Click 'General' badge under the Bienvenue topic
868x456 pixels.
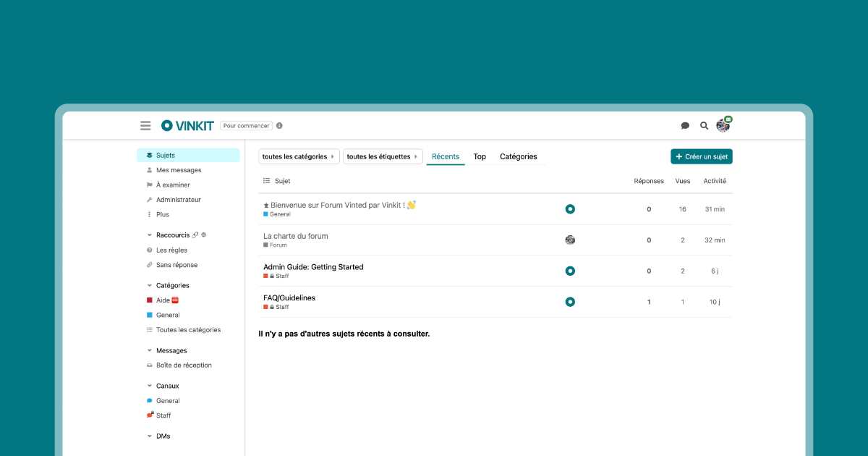277,214
